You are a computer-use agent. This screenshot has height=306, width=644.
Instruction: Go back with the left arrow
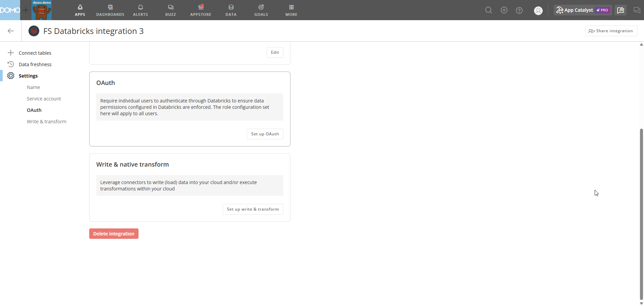[x=11, y=31]
